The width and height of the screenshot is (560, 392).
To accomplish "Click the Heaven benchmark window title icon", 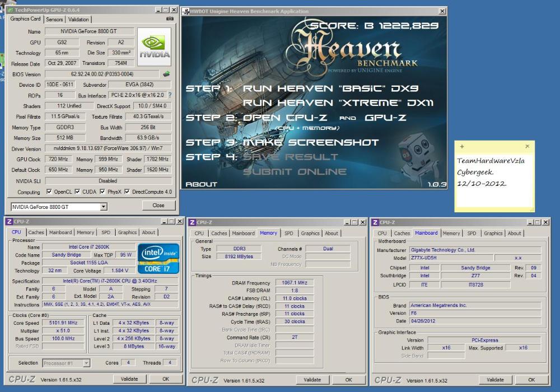I will [186, 11].
